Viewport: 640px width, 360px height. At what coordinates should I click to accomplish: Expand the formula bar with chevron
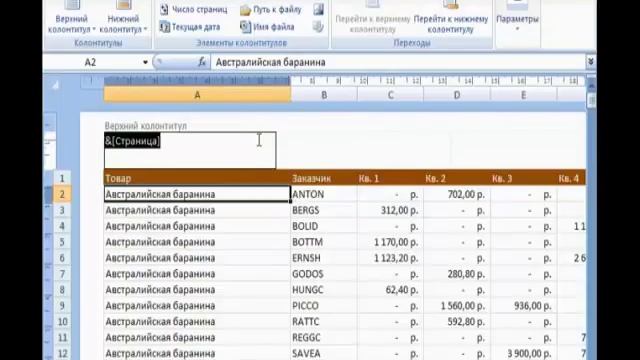(x=591, y=62)
